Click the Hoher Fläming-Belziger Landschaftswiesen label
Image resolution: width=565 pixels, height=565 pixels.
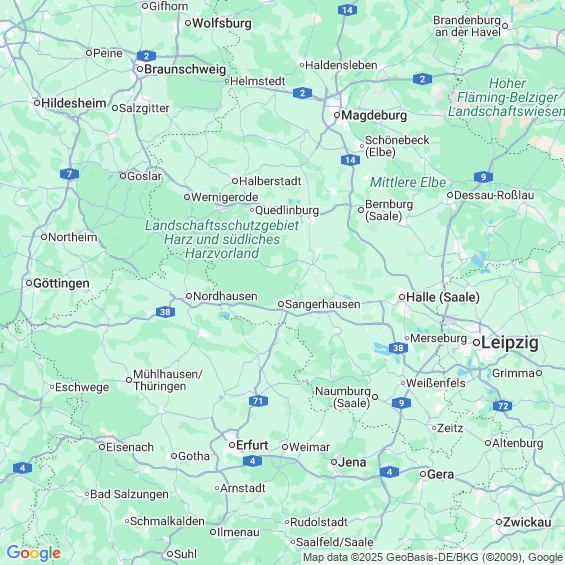(507, 97)
